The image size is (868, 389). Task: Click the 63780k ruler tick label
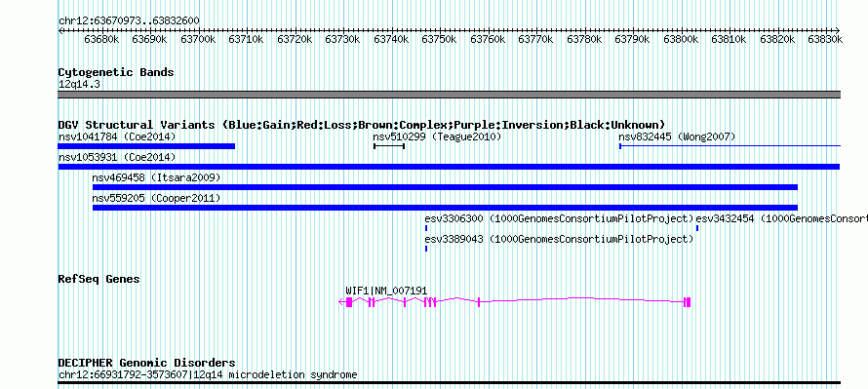583,39
